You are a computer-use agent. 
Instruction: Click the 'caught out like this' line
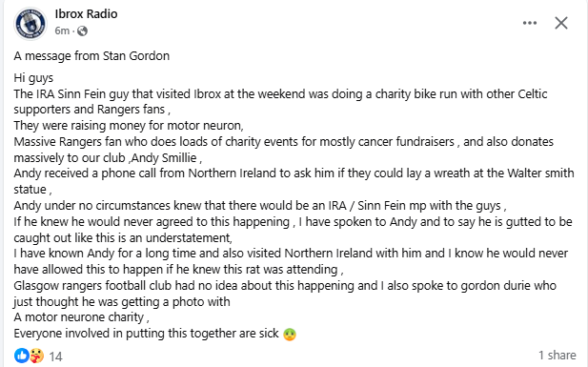point(123,238)
